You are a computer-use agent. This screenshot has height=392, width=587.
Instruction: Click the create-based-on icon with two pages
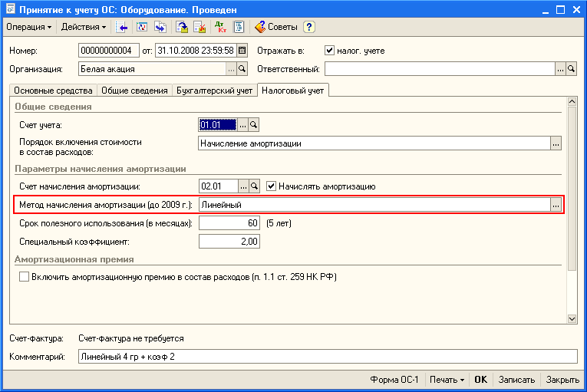pyautogui.click(x=160, y=27)
